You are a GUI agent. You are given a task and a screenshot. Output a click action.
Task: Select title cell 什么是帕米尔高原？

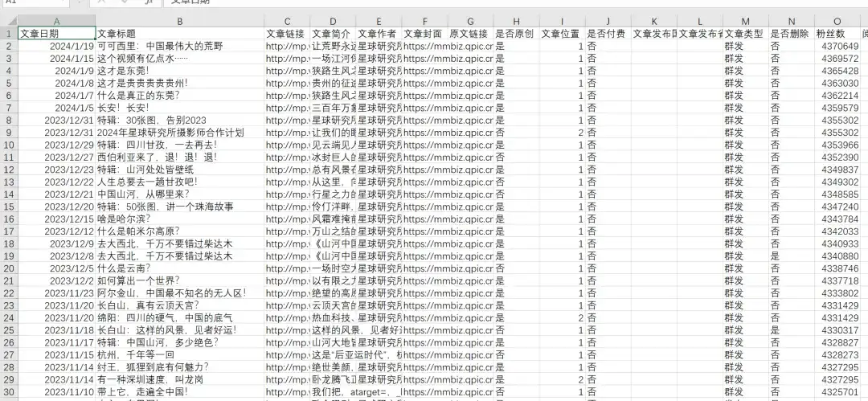tap(180, 231)
